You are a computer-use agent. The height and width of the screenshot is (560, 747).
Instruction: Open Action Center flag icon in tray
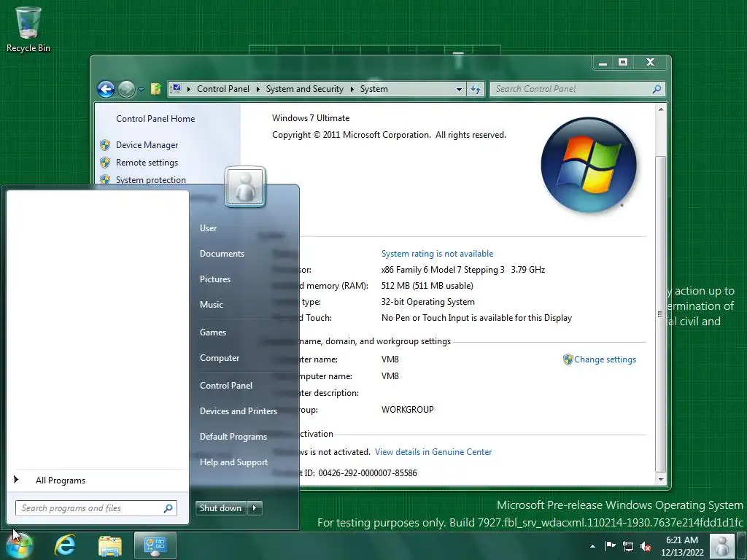click(x=611, y=545)
